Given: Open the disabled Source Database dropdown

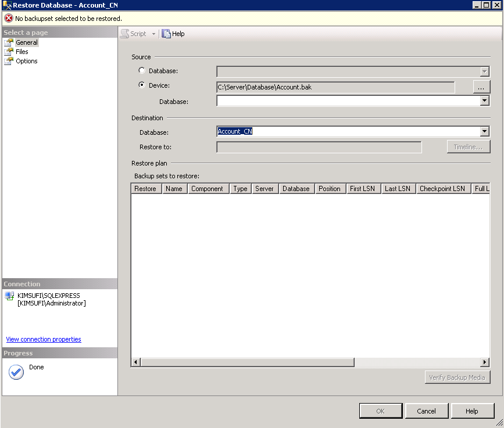Looking at the screenshot, I should pos(484,71).
